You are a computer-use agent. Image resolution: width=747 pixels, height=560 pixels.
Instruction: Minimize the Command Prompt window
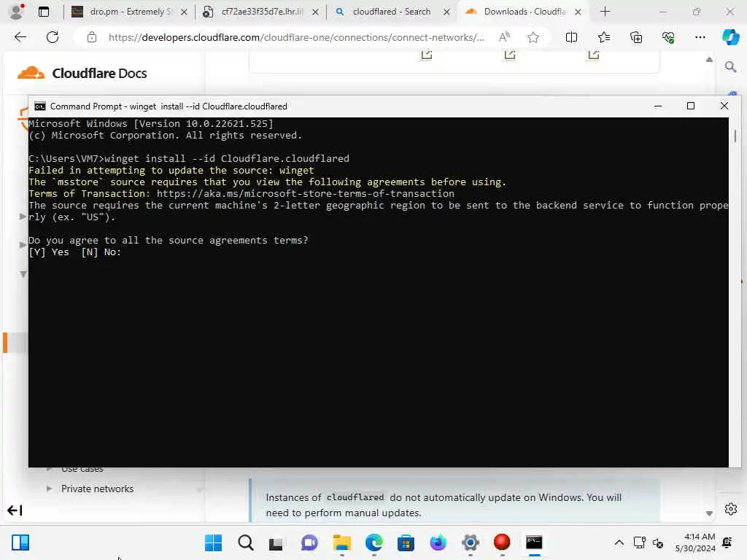click(x=658, y=106)
